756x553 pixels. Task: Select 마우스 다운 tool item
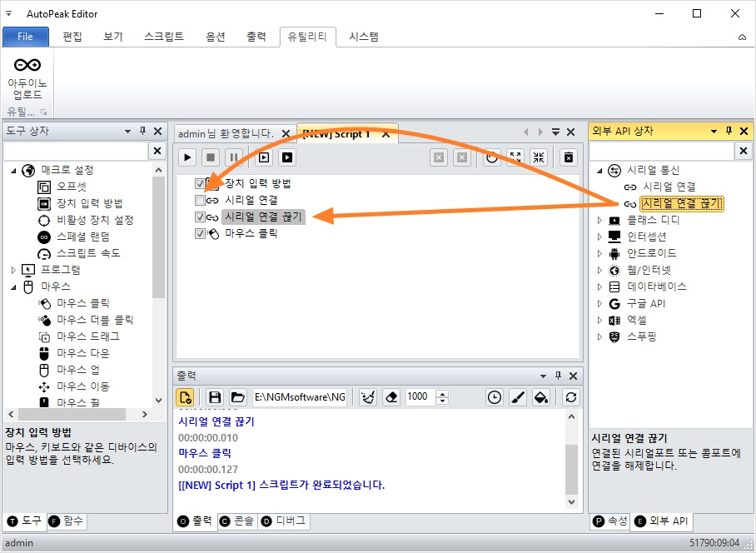83,353
